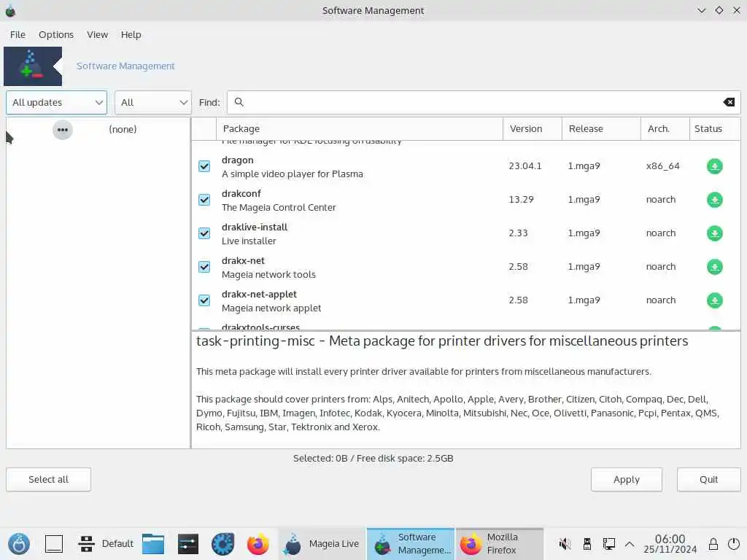Click the task-printing-misc description heading

442,341
